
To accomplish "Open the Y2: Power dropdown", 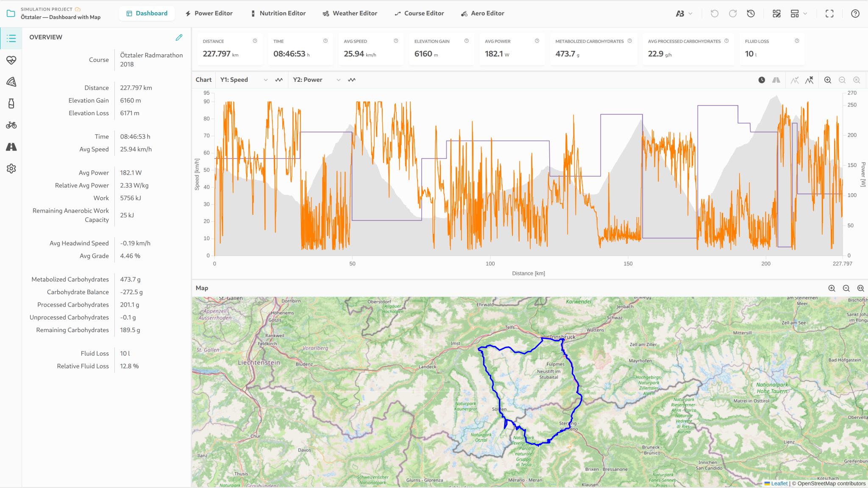I will pos(317,80).
